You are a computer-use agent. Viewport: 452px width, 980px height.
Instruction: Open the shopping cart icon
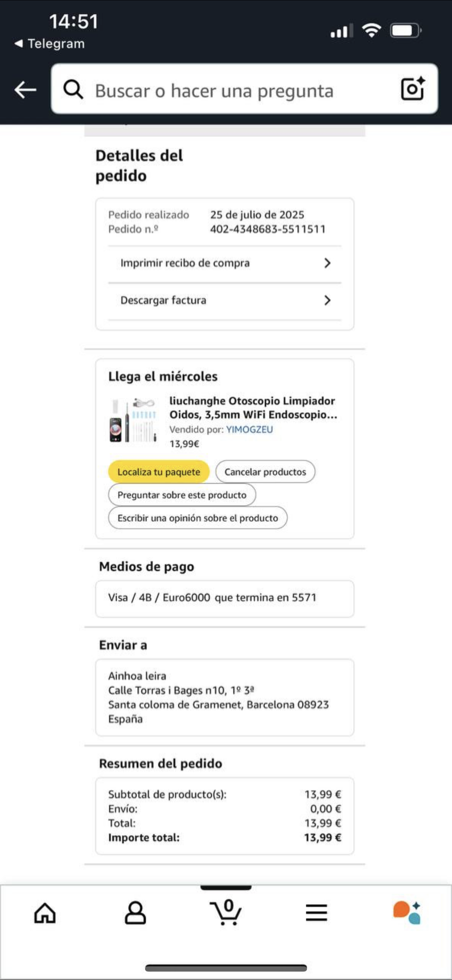(x=226, y=912)
